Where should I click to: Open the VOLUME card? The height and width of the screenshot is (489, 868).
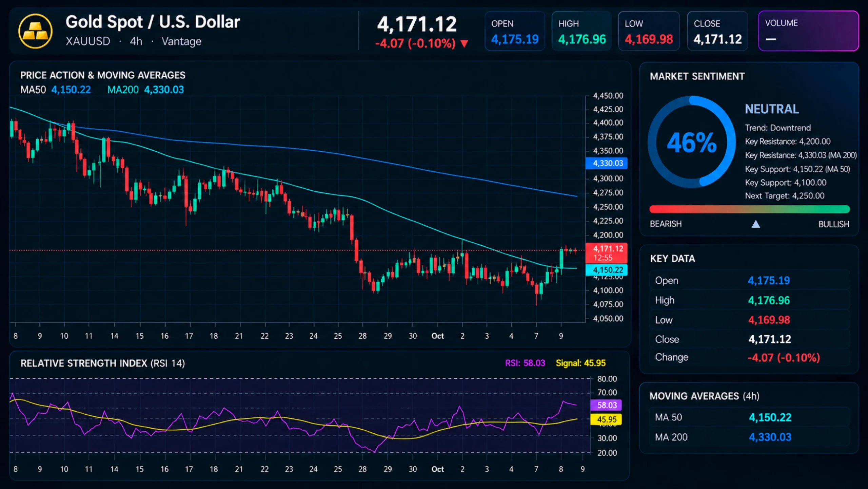[808, 31]
